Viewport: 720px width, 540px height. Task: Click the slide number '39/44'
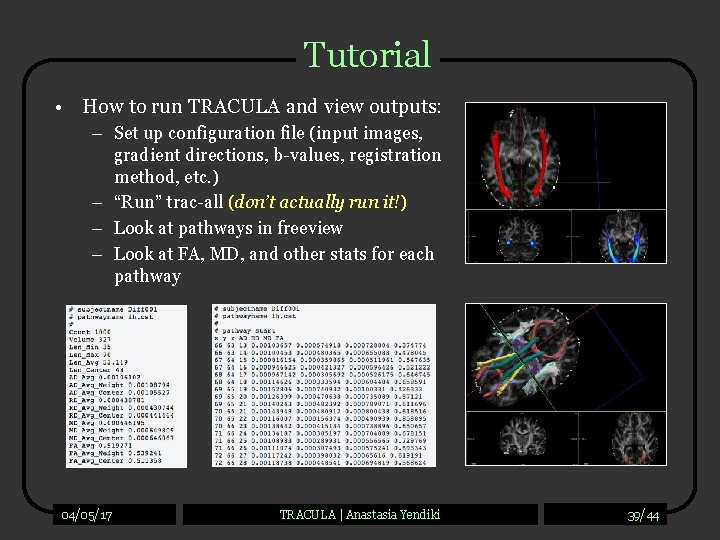(643, 516)
